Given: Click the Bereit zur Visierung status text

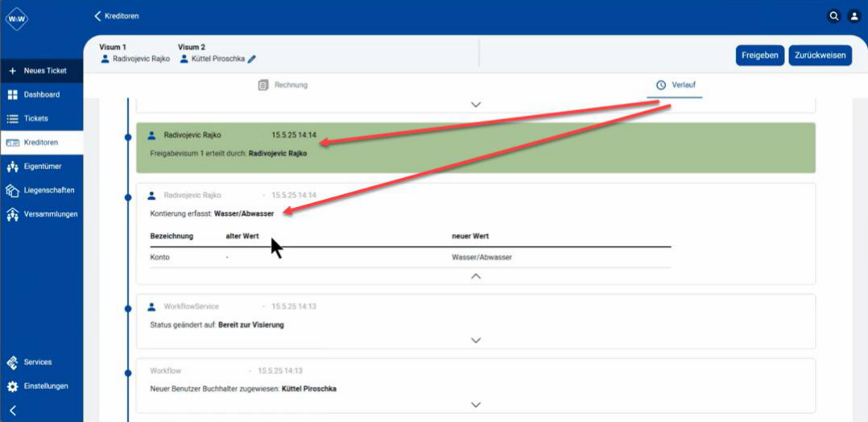Looking at the screenshot, I should (x=251, y=325).
